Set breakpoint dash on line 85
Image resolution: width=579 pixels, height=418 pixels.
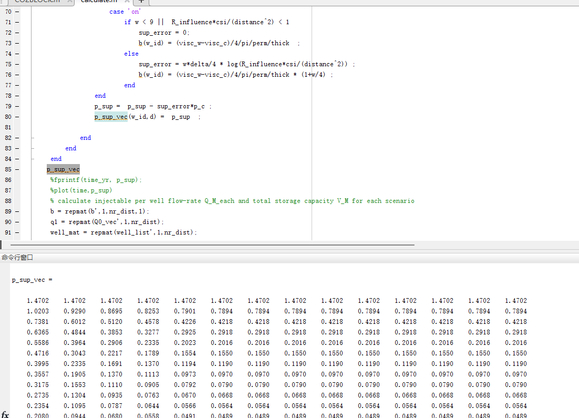[x=17, y=169]
